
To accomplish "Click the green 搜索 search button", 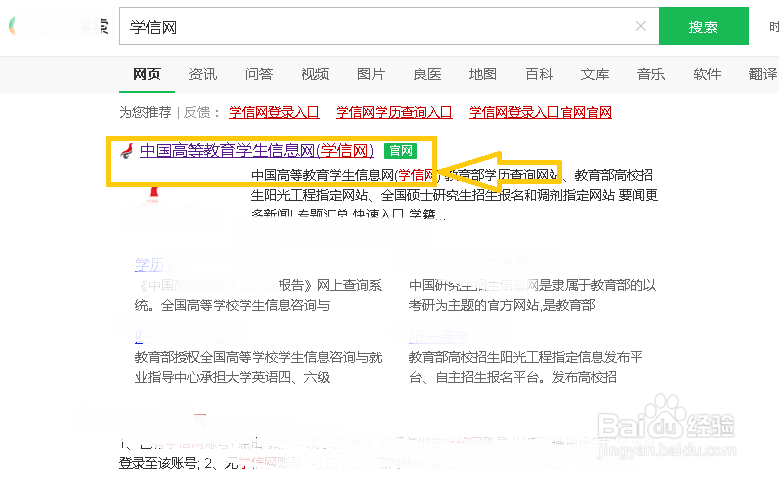I will pos(703,26).
